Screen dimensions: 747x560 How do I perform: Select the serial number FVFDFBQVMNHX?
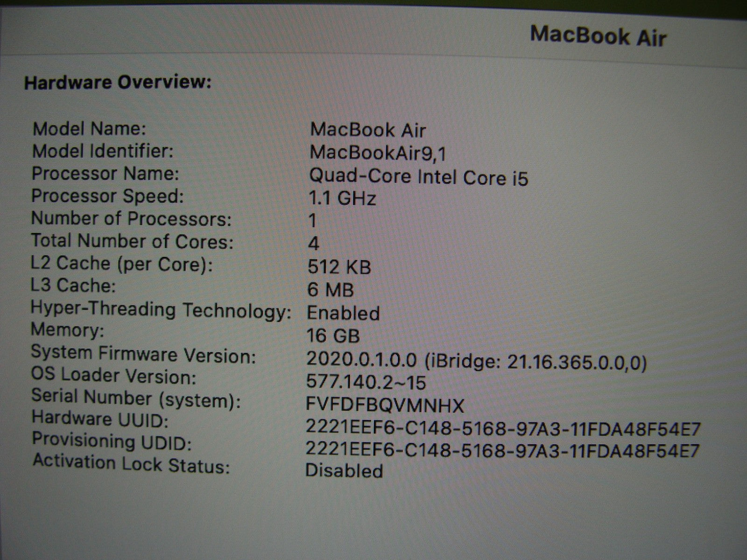pos(385,405)
